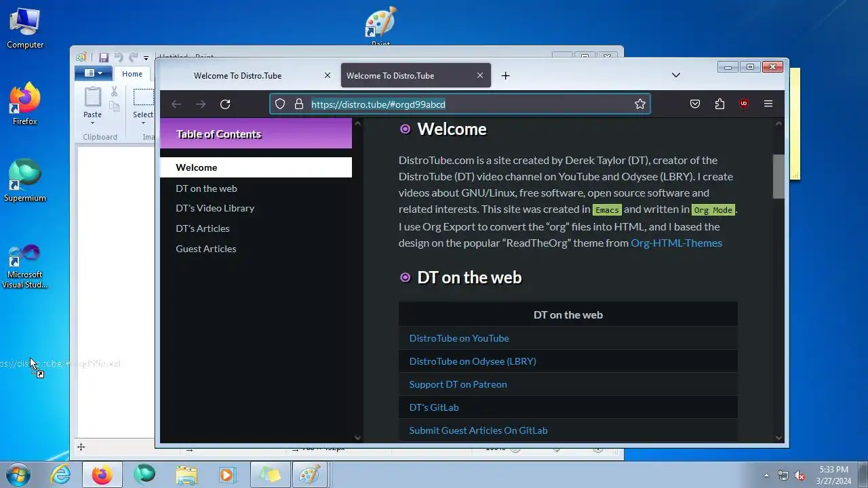Screen dimensions: 868x488
Task: Open the Firefox hamburger application menu
Action: pos(768,104)
